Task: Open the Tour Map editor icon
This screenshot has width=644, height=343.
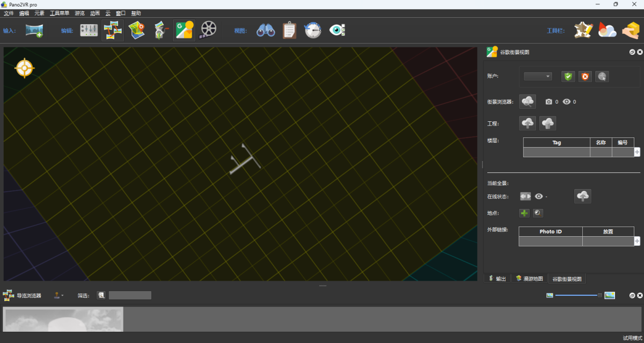Action: pyautogui.click(x=137, y=31)
